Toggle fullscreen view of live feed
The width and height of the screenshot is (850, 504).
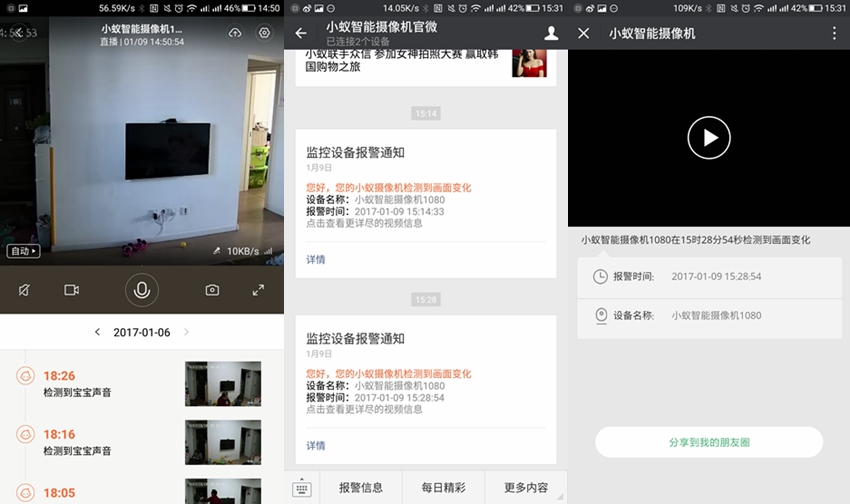click(x=258, y=290)
